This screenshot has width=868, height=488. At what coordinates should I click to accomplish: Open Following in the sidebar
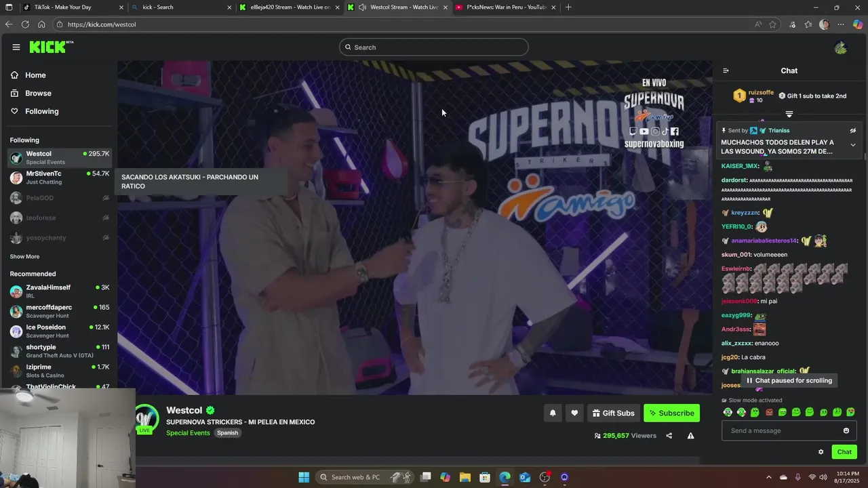coord(41,111)
